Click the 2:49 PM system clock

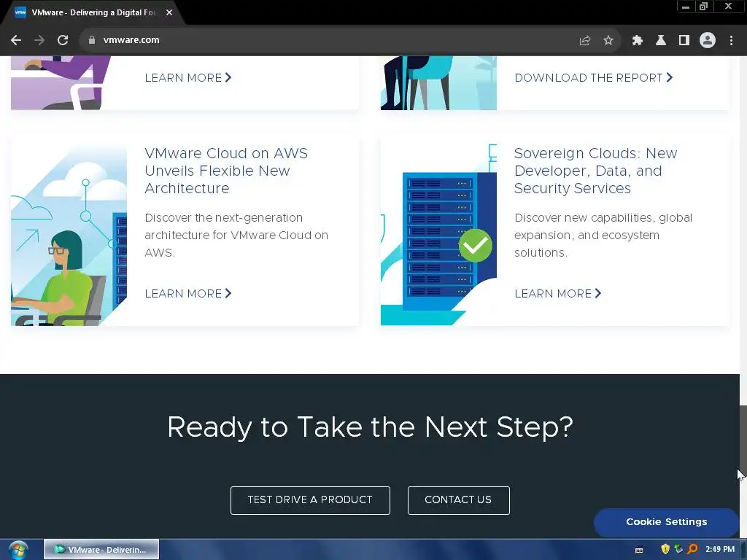click(720, 549)
